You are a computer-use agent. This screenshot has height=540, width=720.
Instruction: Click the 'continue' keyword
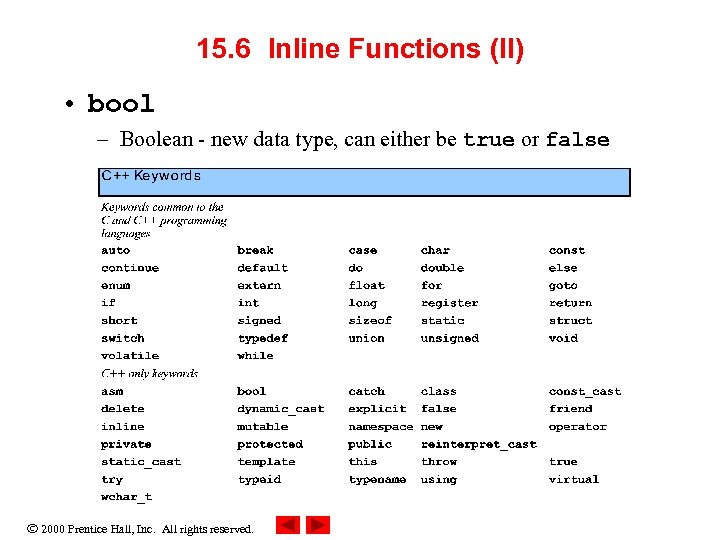130,268
